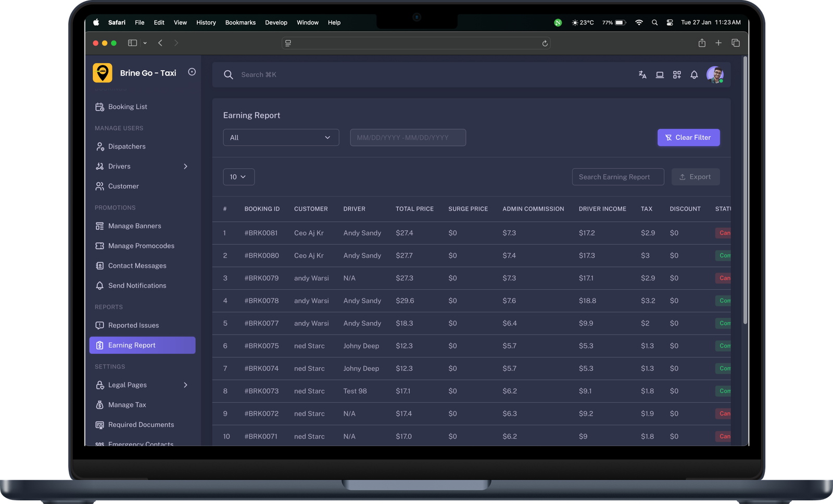833x504 pixels.
Task: Open a new Safari tab with plus icon
Action: click(x=718, y=43)
